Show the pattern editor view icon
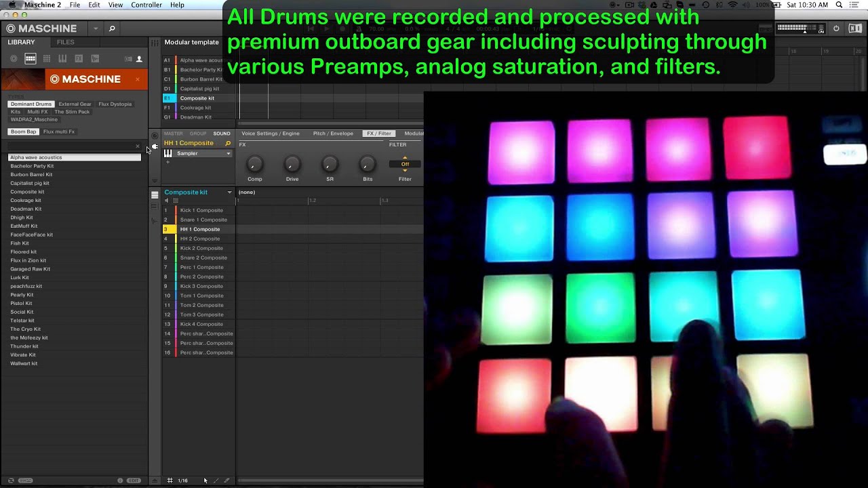 pyautogui.click(x=155, y=195)
